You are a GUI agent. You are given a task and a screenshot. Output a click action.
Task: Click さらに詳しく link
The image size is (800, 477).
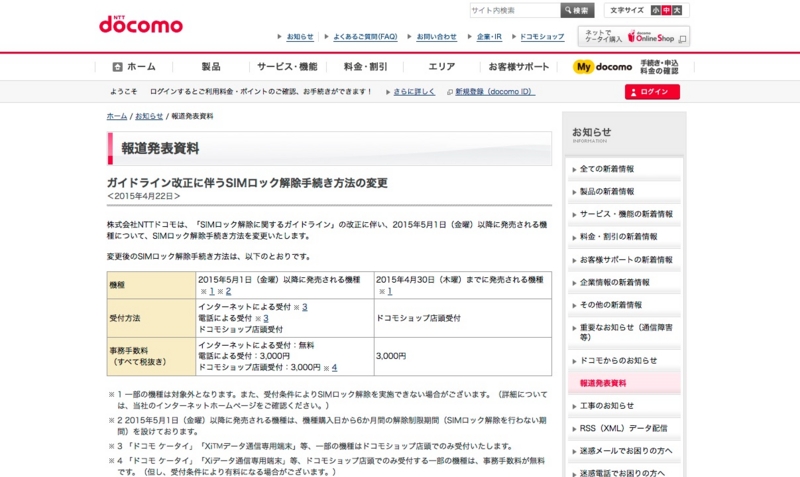point(414,92)
